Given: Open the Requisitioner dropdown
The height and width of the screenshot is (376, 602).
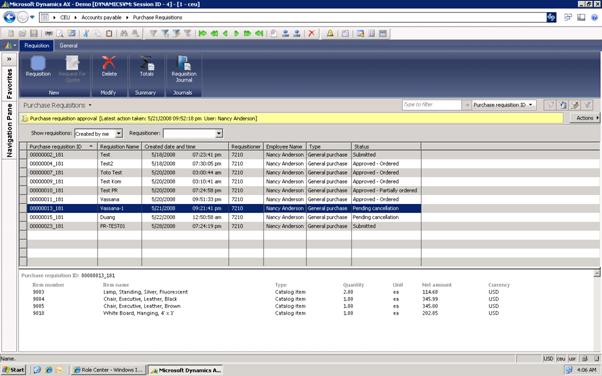Looking at the screenshot, I should point(219,133).
